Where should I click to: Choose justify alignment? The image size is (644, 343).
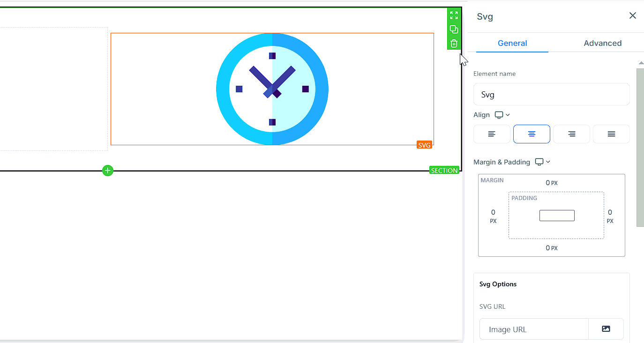coord(611,134)
